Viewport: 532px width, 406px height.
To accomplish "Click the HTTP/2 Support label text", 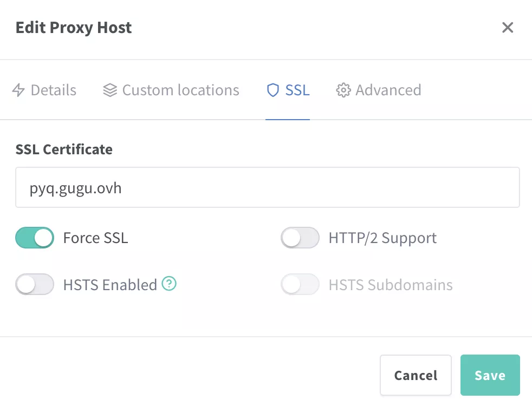I will click(x=382, y=238).
